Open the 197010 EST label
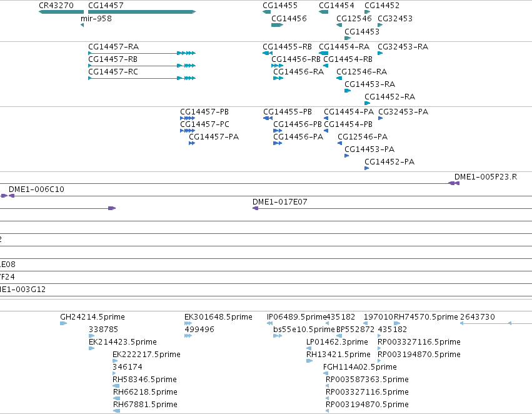The width and height of the screenshot is (532, 414). (x=378, y=317)
